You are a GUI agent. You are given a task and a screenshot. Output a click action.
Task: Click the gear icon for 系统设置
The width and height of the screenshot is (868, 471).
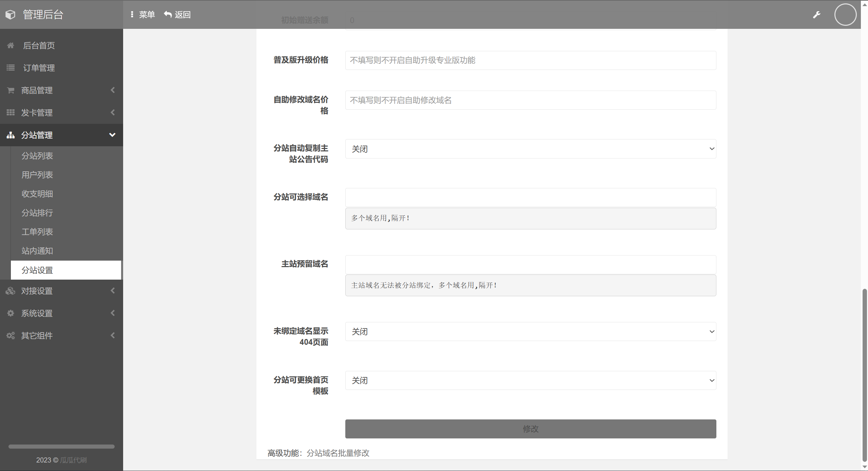click(11, 313)
